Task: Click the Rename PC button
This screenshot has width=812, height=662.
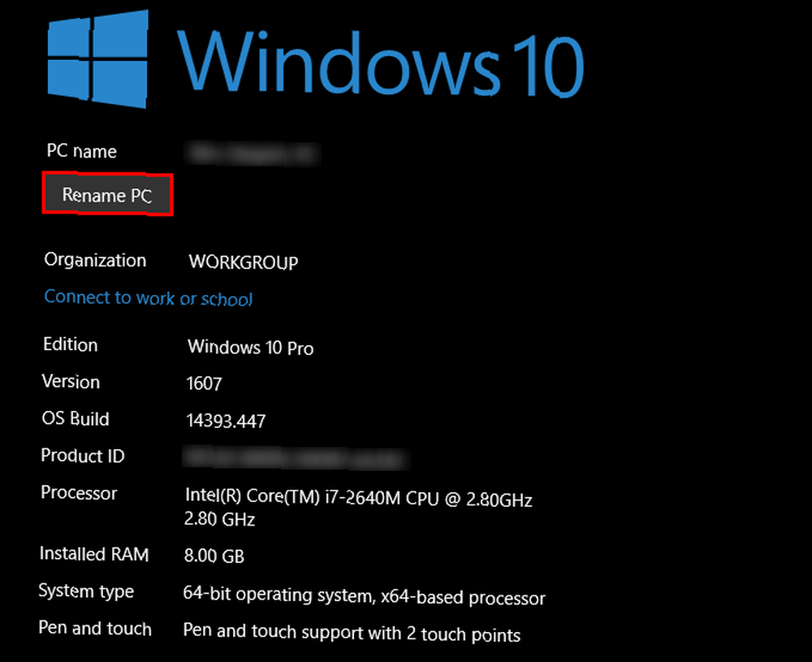Action: point(107,195)
